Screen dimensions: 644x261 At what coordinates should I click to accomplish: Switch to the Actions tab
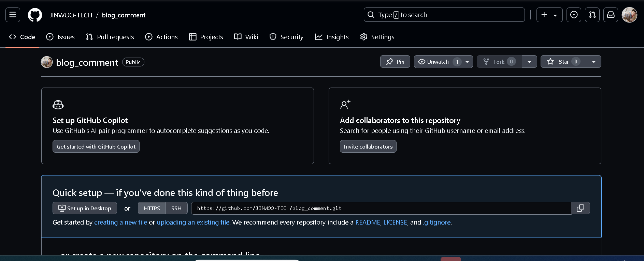tap(161, 37)
